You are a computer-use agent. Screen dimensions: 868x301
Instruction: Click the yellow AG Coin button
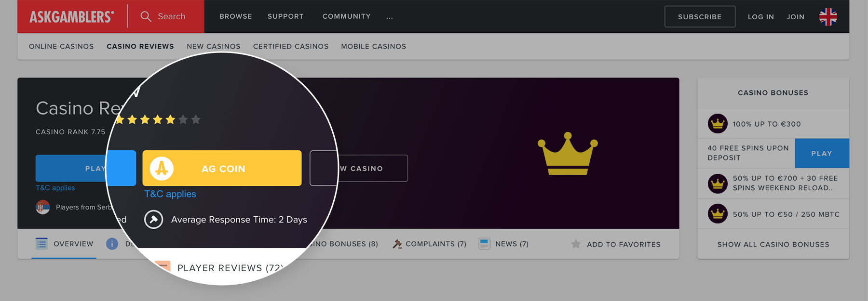point(222,168)
